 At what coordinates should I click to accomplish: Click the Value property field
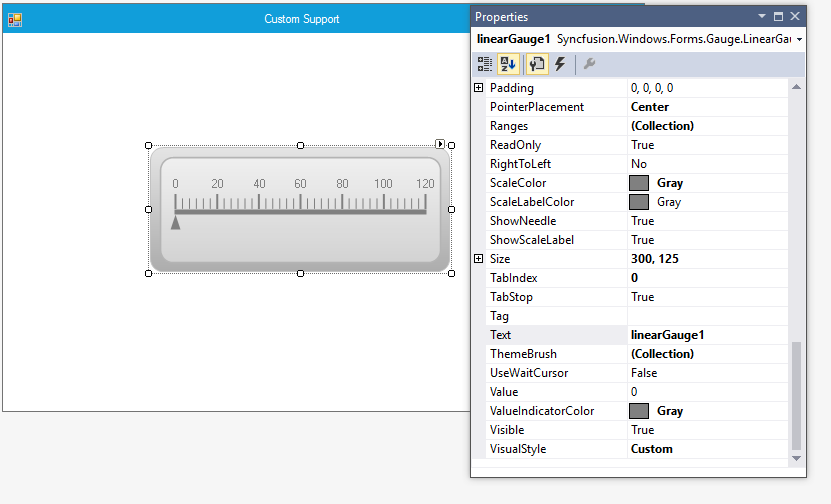coord(708,392)
